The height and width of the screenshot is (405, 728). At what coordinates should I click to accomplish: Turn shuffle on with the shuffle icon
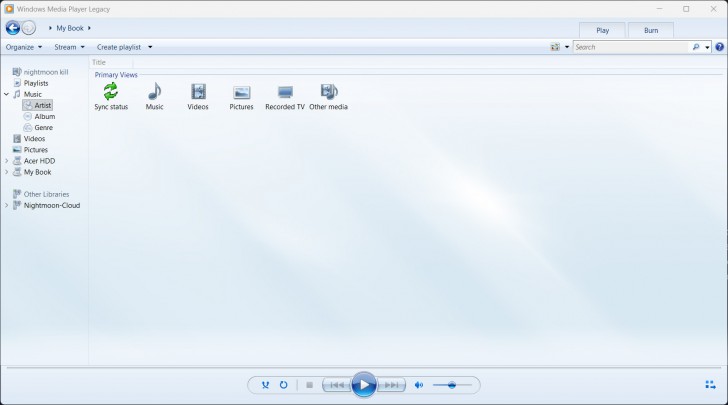(265, 385)
